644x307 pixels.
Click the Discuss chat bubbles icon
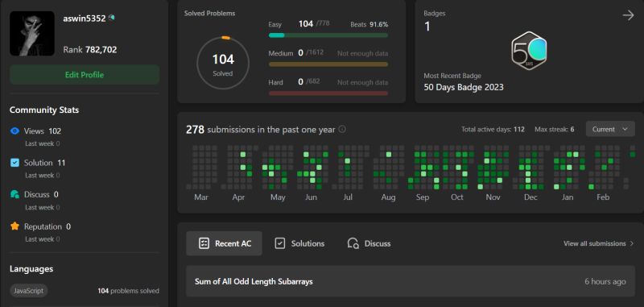pyautogui.click(x=14, y=194)
